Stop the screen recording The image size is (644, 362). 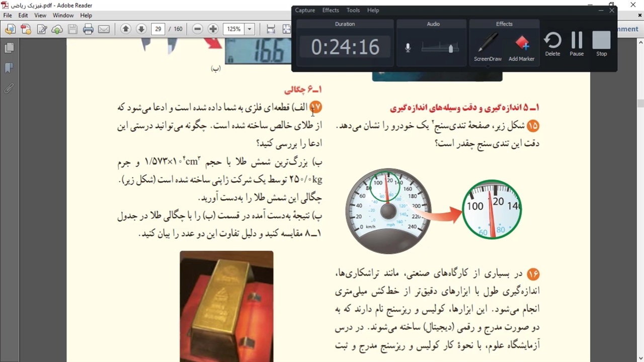coord(601,43)
